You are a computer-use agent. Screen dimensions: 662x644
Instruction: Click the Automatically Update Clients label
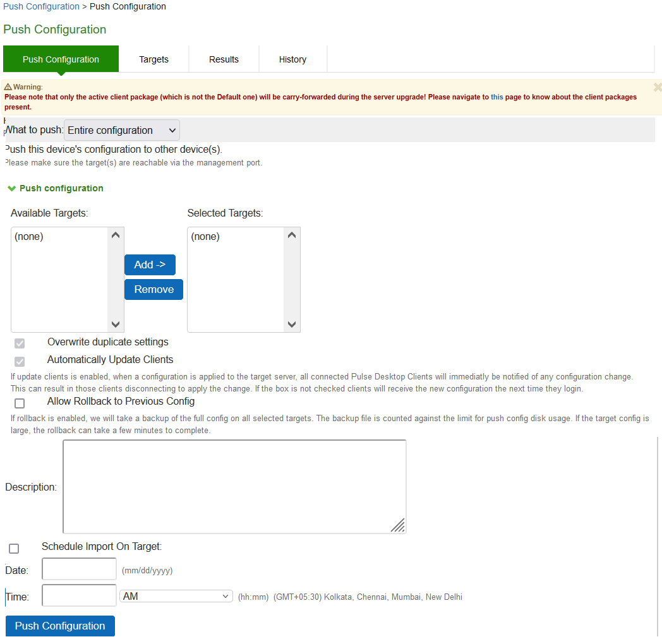pyautogui.click(x=110, y=359)
